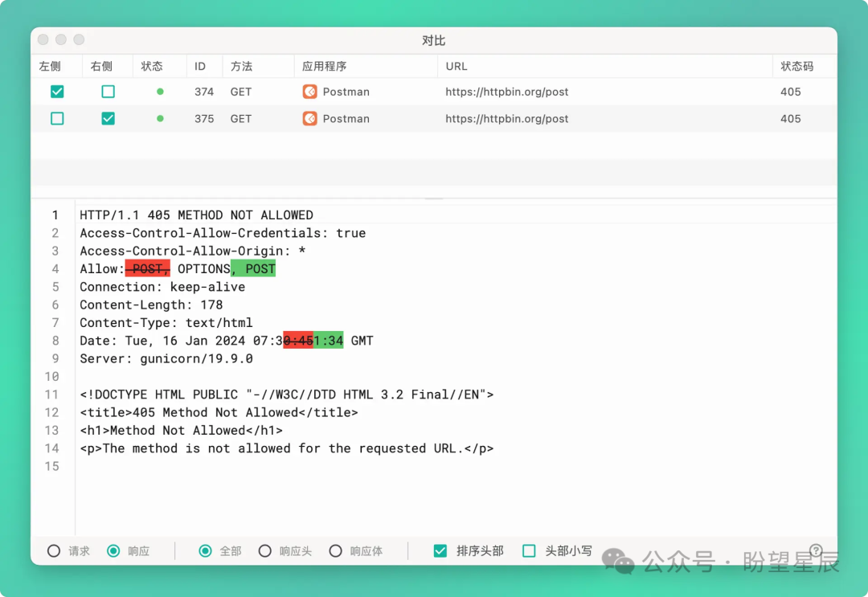Click the Access-Control-Allow-Origin line
868x597 pixels.
pos(193,251)
